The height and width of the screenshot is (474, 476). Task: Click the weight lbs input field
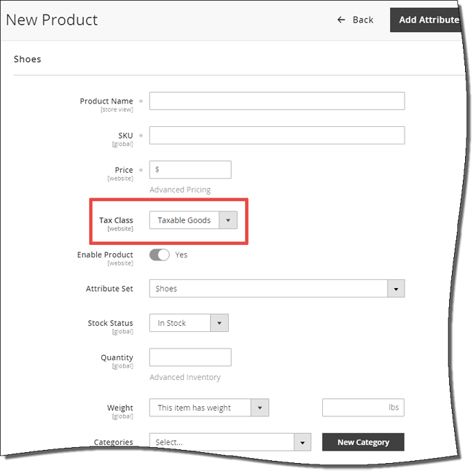tap(363, 408)
